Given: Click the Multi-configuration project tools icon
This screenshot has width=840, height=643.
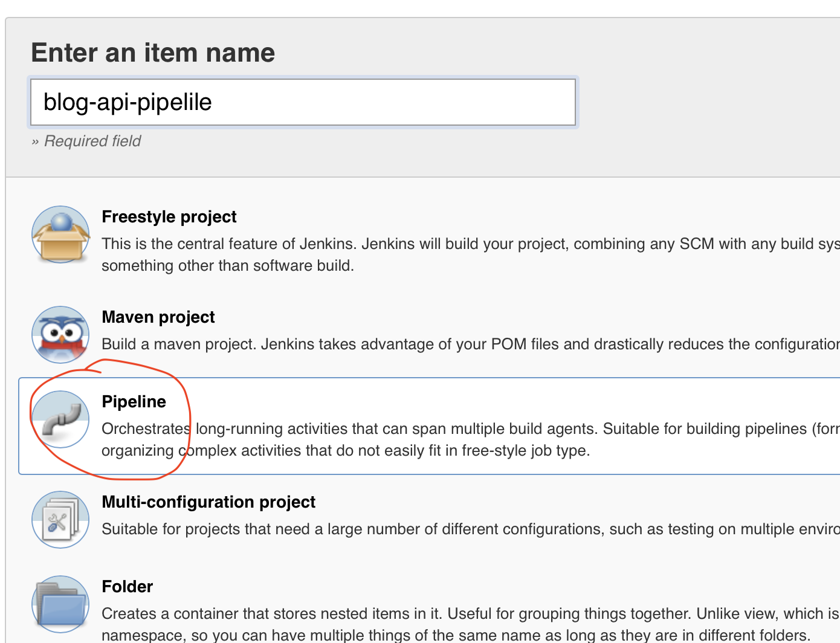Looking at the screenshot, I should (60, 520).
